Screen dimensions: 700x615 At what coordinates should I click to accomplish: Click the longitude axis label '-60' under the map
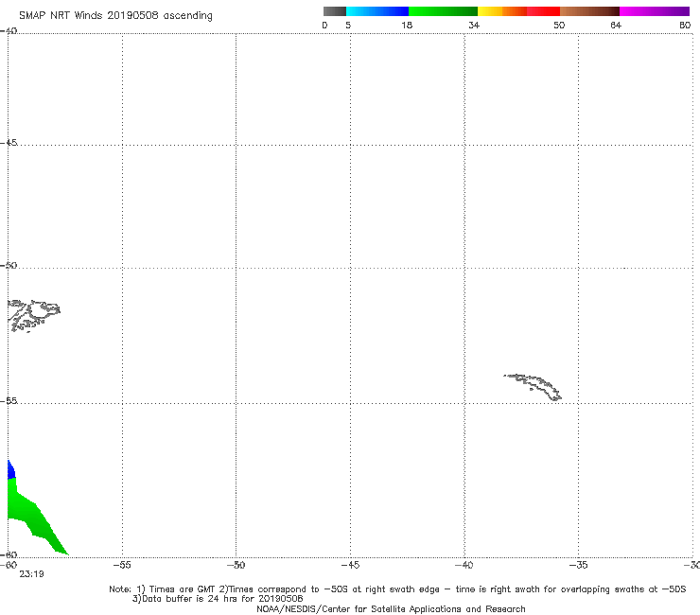click(x=8, y=565)
